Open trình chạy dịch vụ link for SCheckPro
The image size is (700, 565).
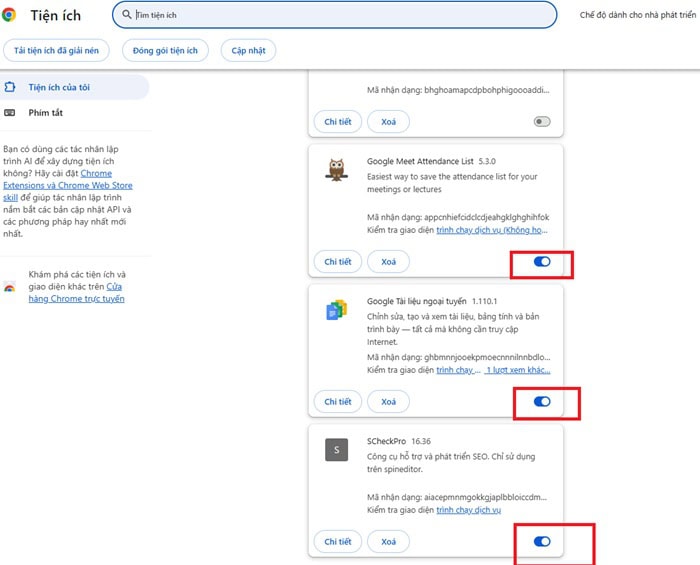468,510
